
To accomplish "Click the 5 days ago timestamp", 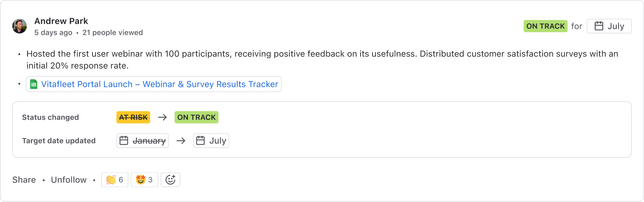I will point(53,33).
